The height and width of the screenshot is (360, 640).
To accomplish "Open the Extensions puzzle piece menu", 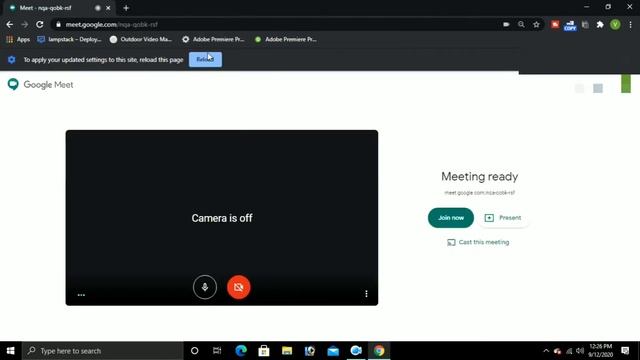I will pos(600,24).
